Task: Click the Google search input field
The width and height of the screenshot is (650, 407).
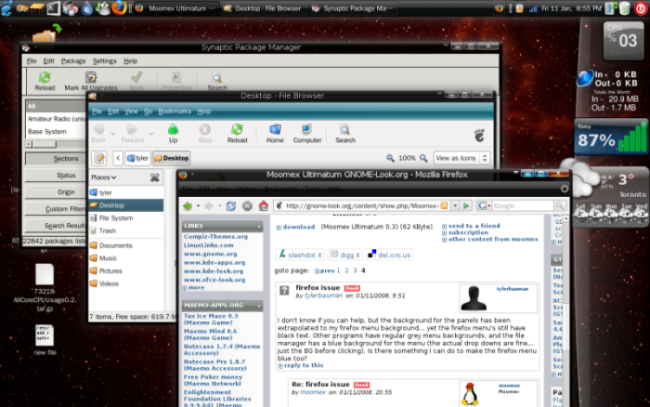Action: pyautogui.click(x=523, y=206)
